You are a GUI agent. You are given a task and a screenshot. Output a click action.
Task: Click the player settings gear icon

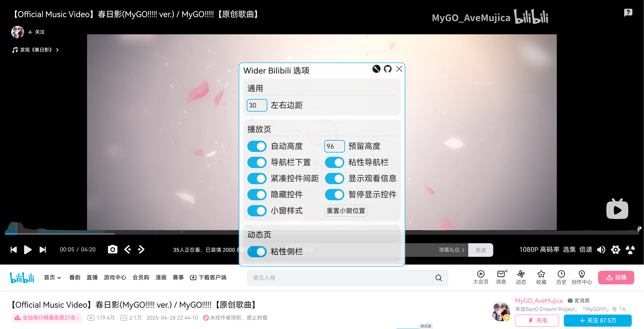click(615, 249)
